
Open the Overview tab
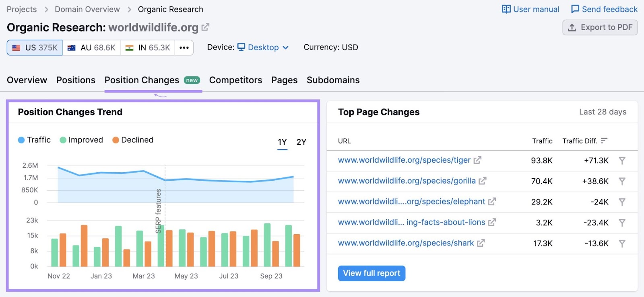coord(27,80)
